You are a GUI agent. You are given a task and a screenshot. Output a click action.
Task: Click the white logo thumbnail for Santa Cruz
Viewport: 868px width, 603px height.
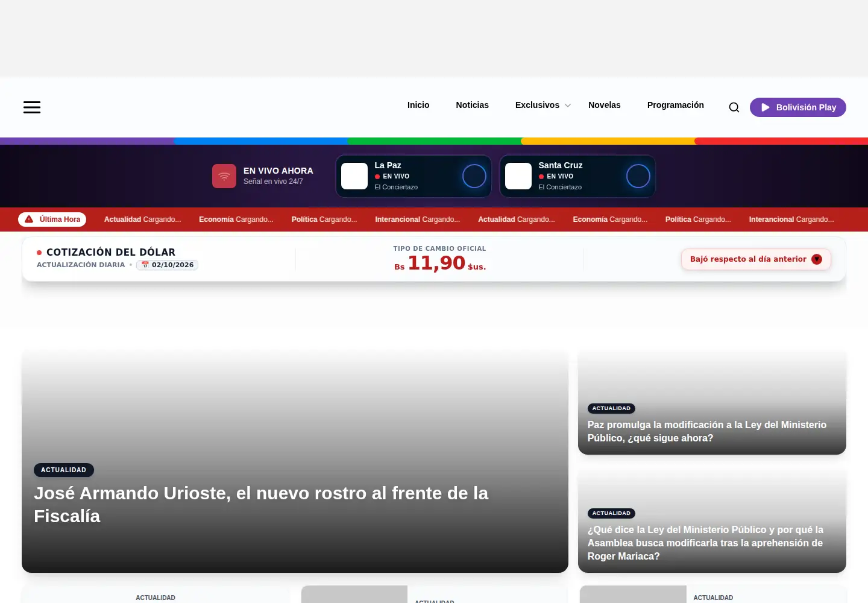[518, 176]
